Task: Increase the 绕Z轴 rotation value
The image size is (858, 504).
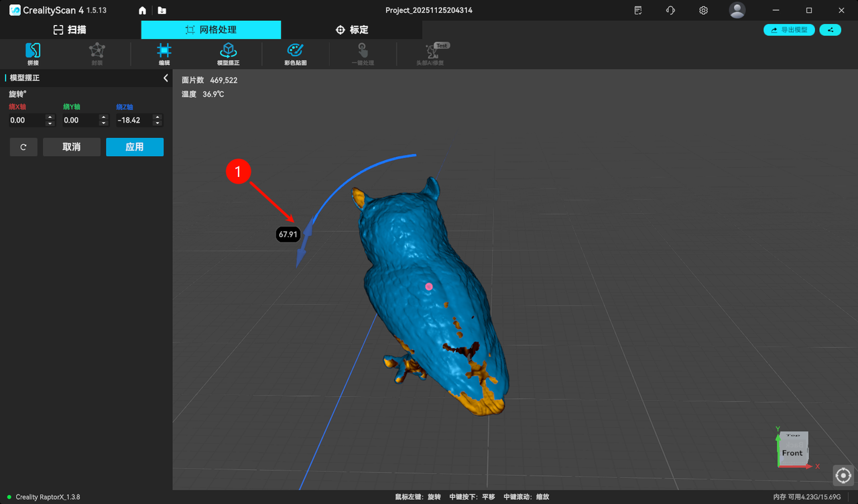Action: pos(158,117)
